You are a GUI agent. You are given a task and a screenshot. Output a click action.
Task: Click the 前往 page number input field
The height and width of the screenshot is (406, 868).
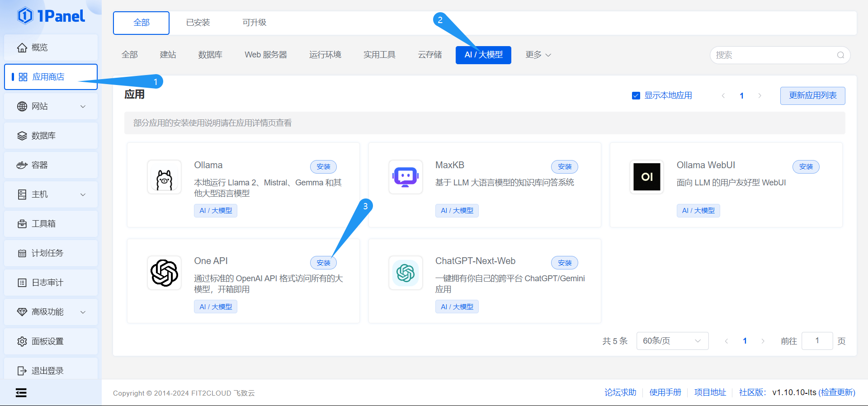[x=816, y=341]
